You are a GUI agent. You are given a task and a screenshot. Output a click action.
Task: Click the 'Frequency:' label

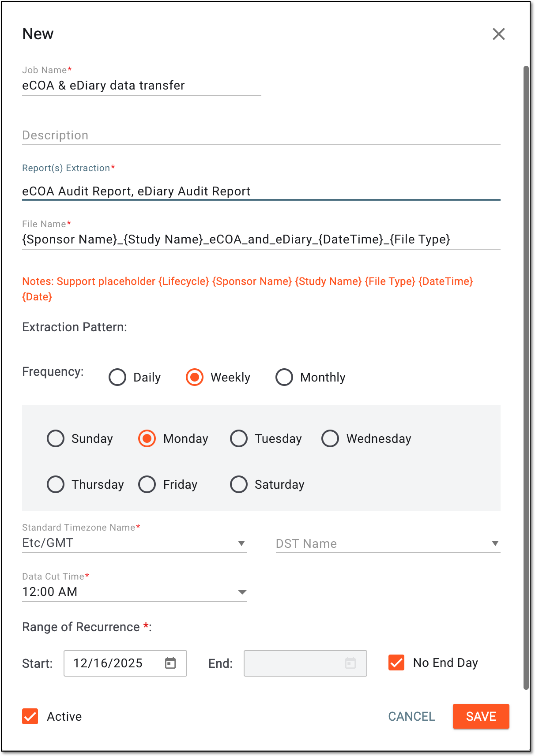coord(53,372)
